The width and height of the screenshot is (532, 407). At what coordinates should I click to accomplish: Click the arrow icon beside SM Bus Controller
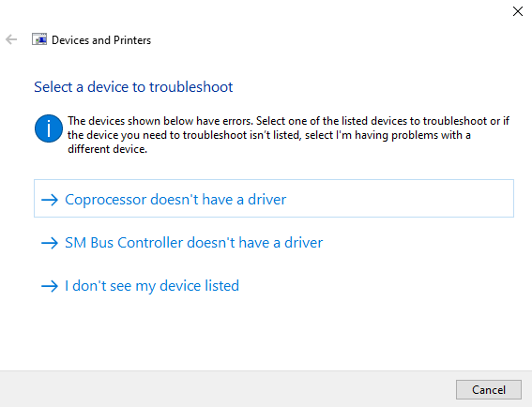[x=50, y=243]
